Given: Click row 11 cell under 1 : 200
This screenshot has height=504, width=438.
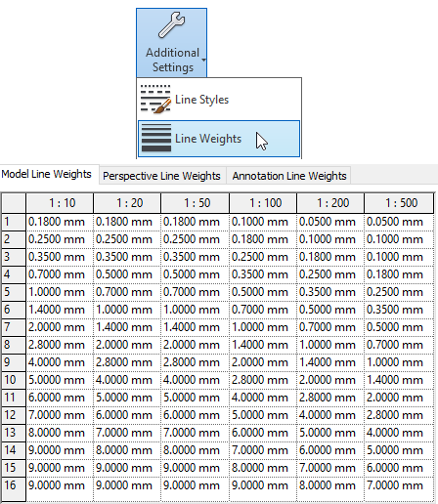Looking at the screenshot, I should click(x=330, y=398).
